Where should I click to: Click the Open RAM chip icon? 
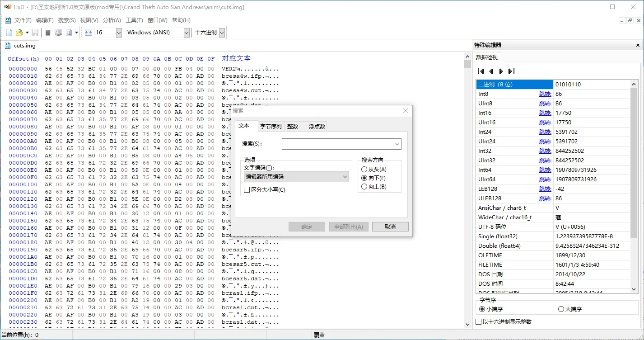47,33
